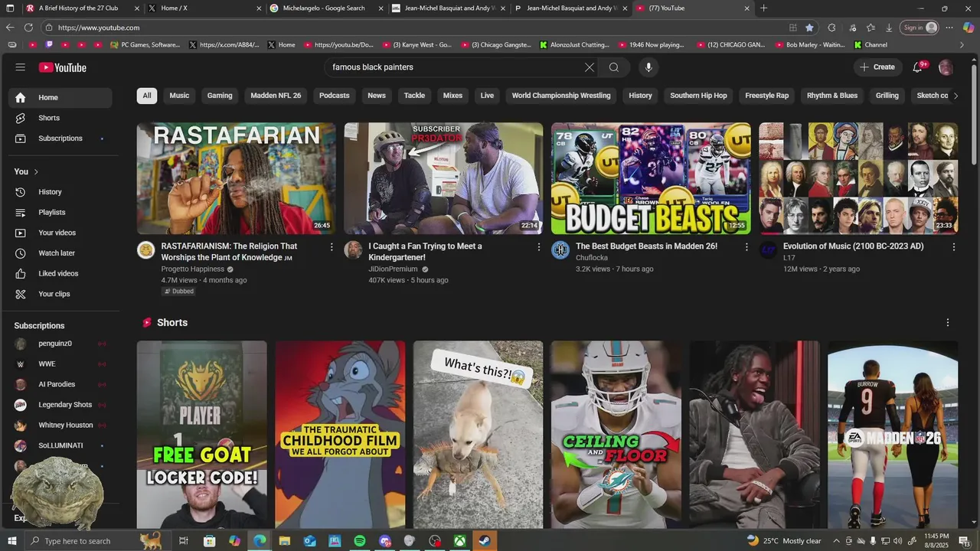
Task: Go to Subscriptions in the sidebar
Action: coord(60,139)
